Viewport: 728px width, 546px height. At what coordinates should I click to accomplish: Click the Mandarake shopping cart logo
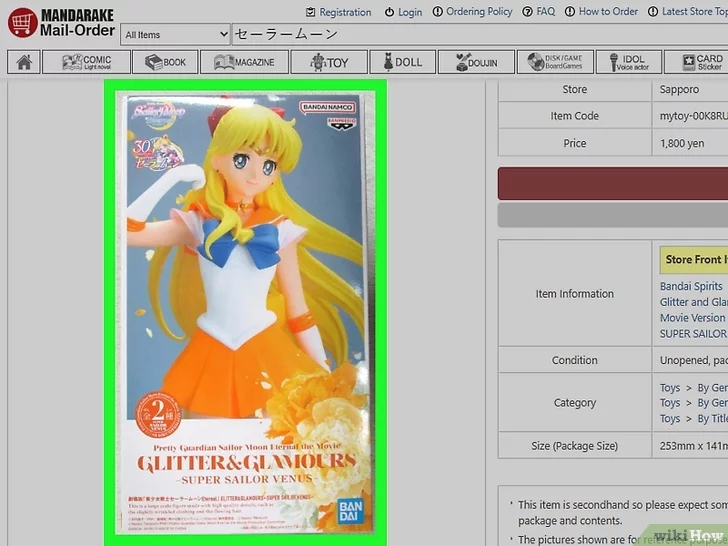(x=22, y=23)
